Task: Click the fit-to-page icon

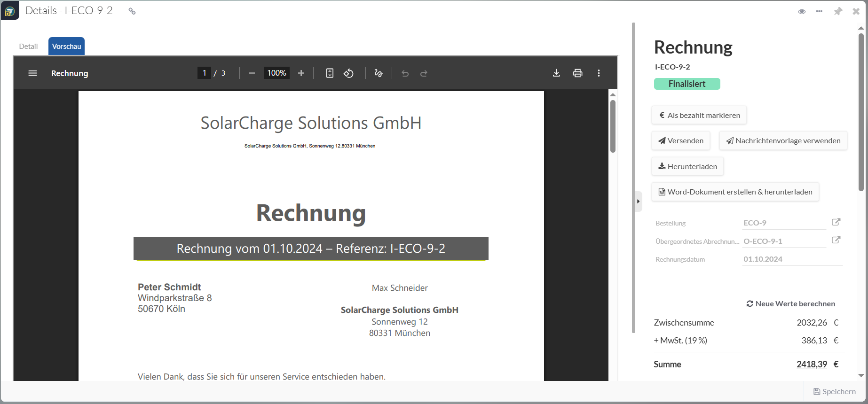Action: pos(330,73)
